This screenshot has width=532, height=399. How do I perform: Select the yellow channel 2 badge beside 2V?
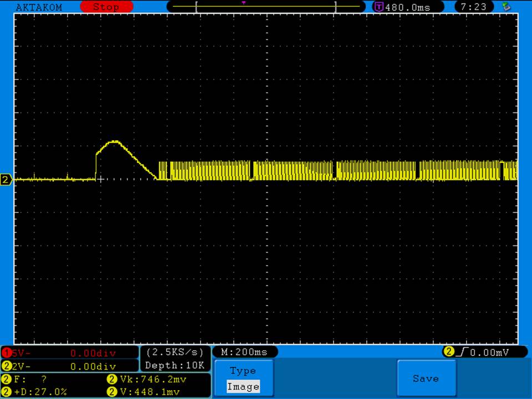point(6,366)
